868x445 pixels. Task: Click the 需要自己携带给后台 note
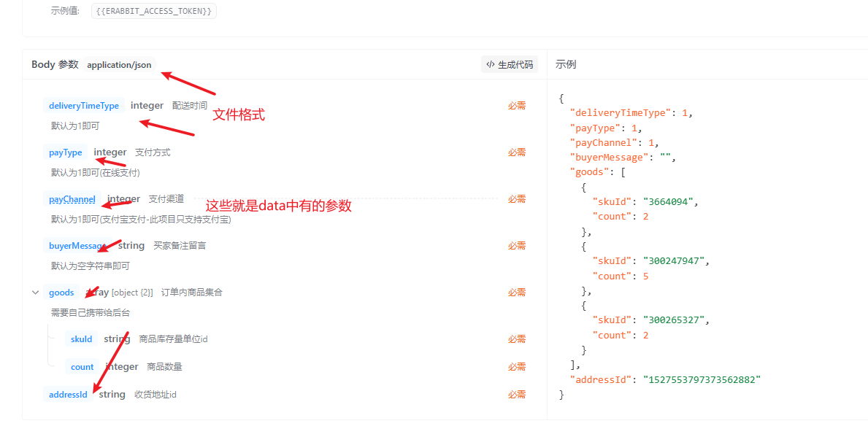click(x=91, y=313)
